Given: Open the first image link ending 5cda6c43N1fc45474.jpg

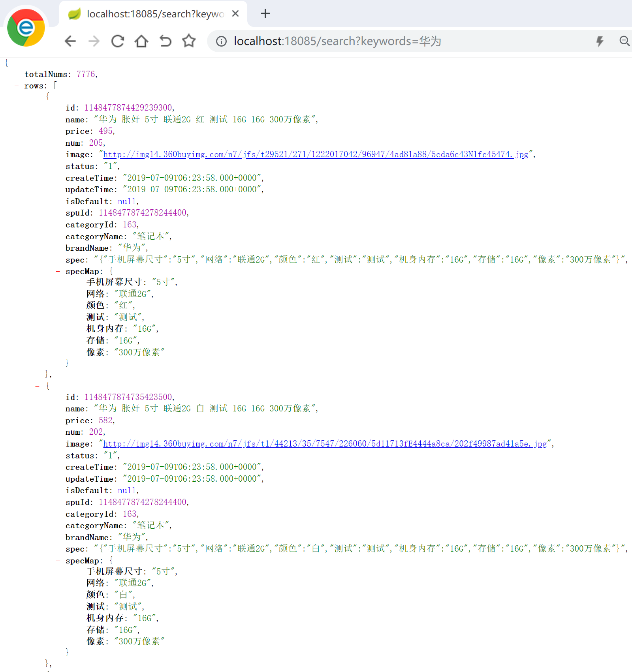Looking at the screenshot, I should [316, 154].
